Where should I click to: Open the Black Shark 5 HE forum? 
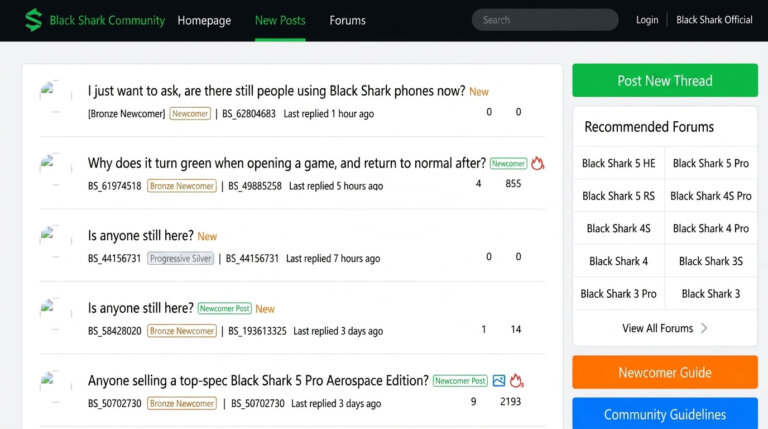[x=619, y=163]
